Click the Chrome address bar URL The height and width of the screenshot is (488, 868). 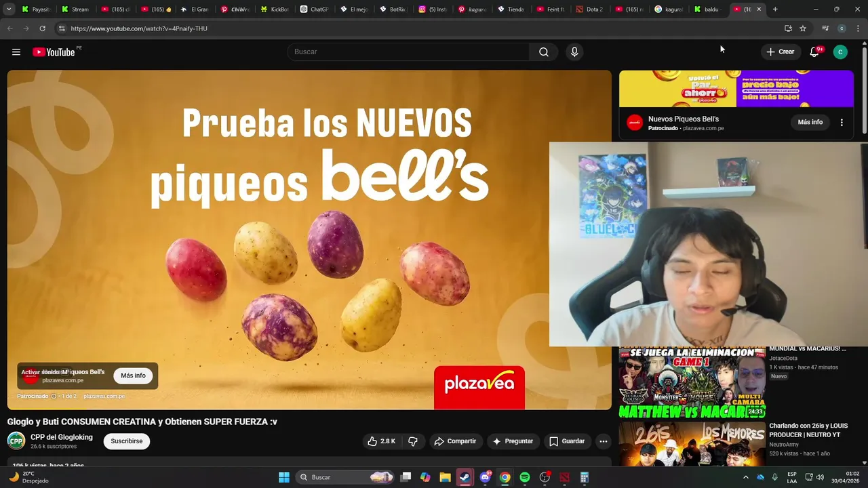[139, 28]
